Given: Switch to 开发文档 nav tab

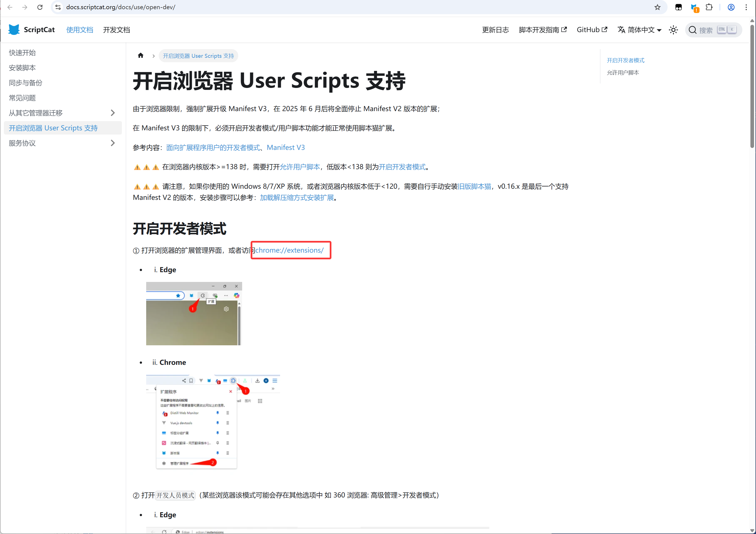Looking at the screenshot, I should pos(116,30).
